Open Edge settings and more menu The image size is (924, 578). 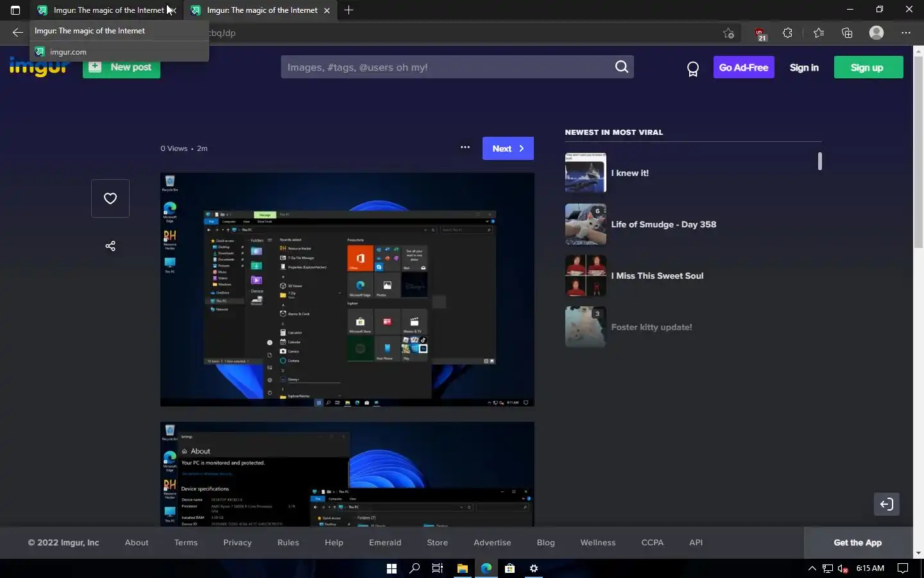click(905, 33)
